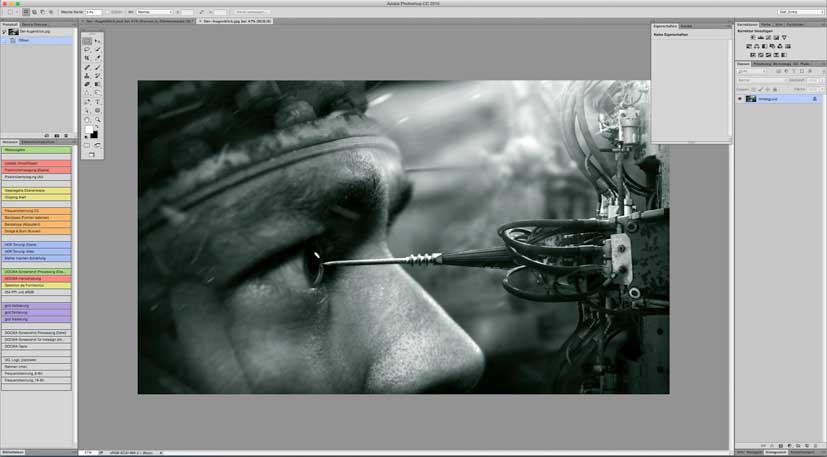Hide the Hintergrund layer with eye icon
This screenshot has height=457, width=827.
[739, 99]
